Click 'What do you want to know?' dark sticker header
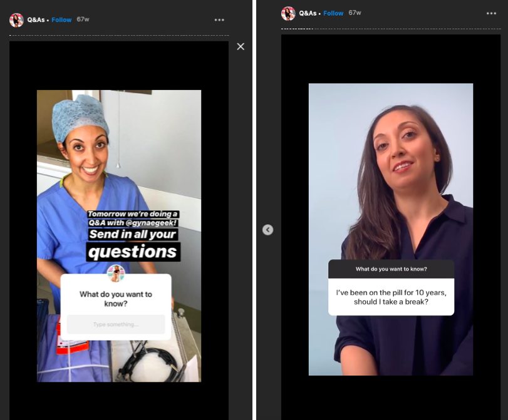The height and width of the screenshot is (420, 508). tap(391, 269)
